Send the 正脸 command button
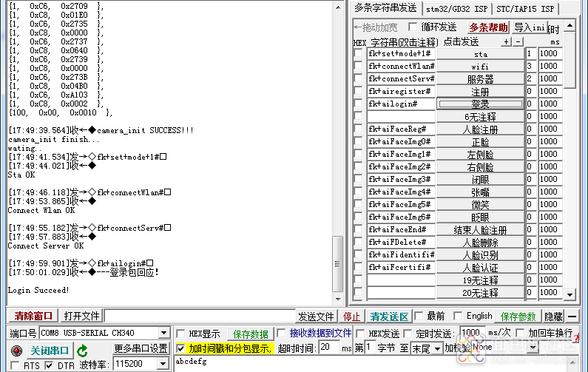The width and height of the screenshot is (588, 372). [x=480, y=142]
